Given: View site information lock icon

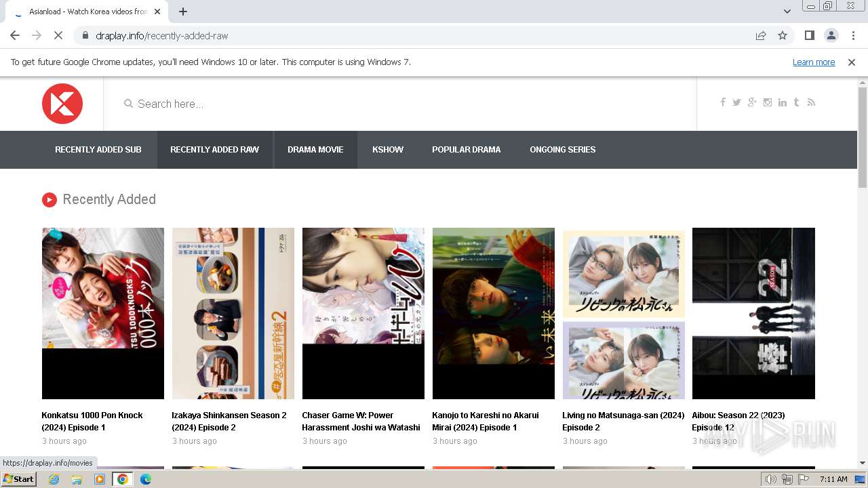Looking at the screenshot, I should tap(85, 35).
